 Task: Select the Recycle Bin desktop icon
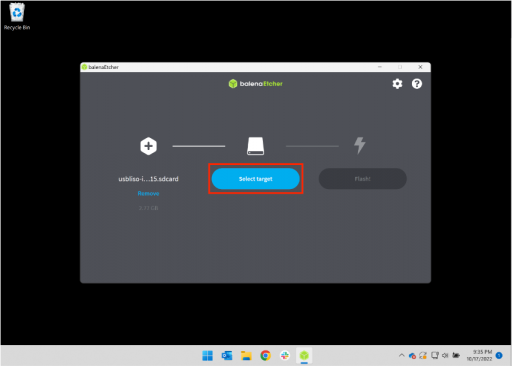coord(17,17)
